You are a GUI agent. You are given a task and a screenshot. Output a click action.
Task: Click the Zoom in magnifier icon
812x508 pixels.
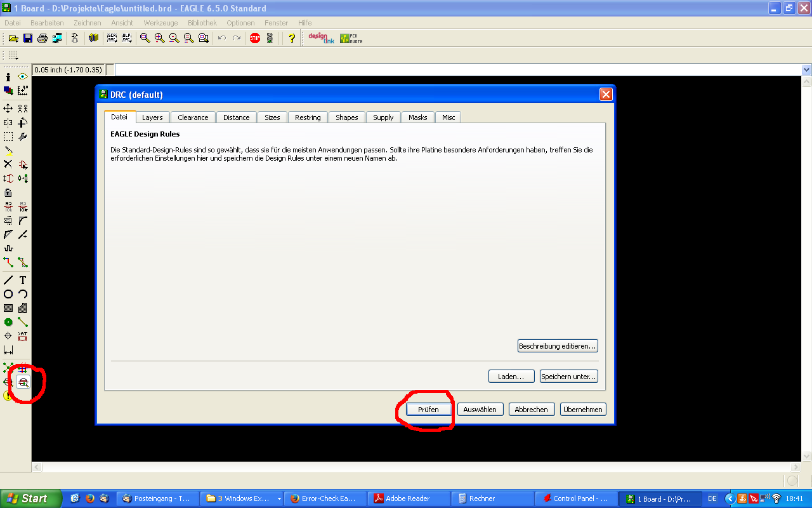[x=160, y=38]
